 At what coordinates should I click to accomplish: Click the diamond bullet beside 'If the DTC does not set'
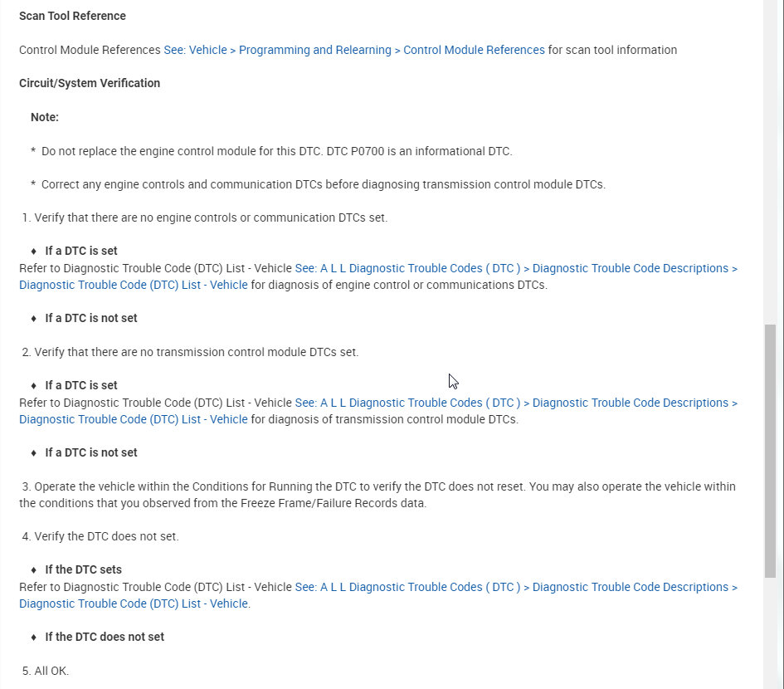point(34,637)
